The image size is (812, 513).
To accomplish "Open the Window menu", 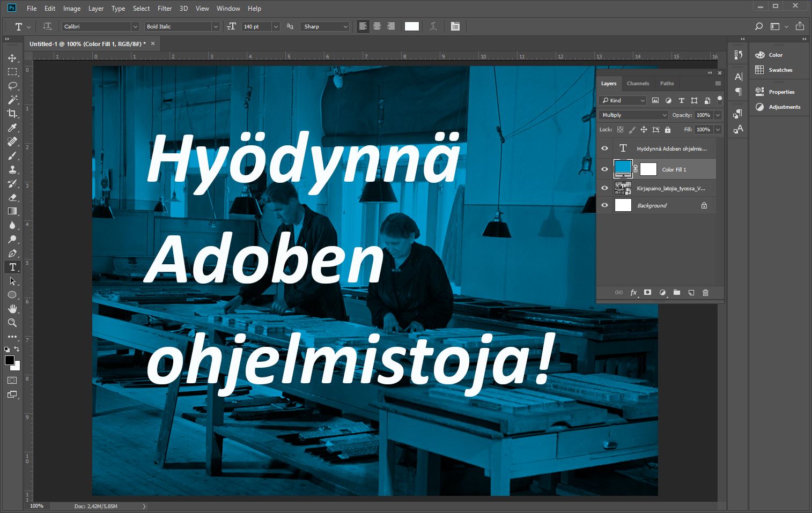I will click(228, 8).
